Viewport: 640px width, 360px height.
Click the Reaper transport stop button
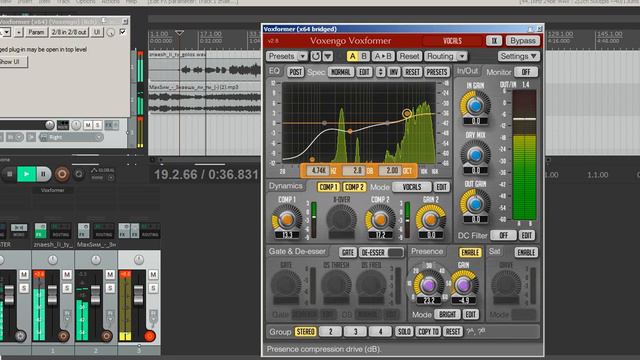tap(9, 174)
